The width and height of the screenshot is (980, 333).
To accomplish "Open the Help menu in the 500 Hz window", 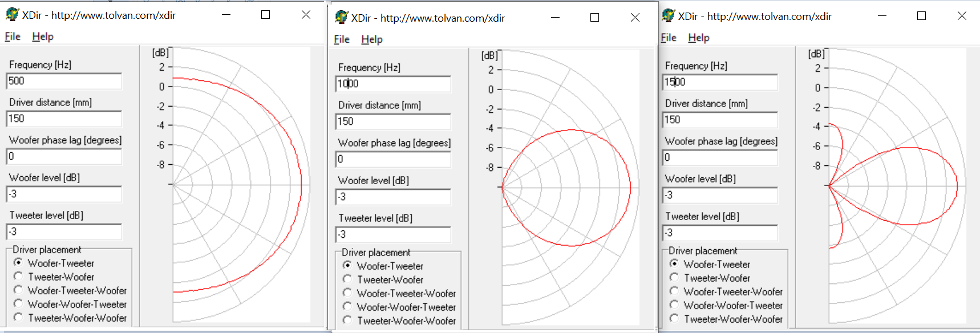I will tap(43, 36).
